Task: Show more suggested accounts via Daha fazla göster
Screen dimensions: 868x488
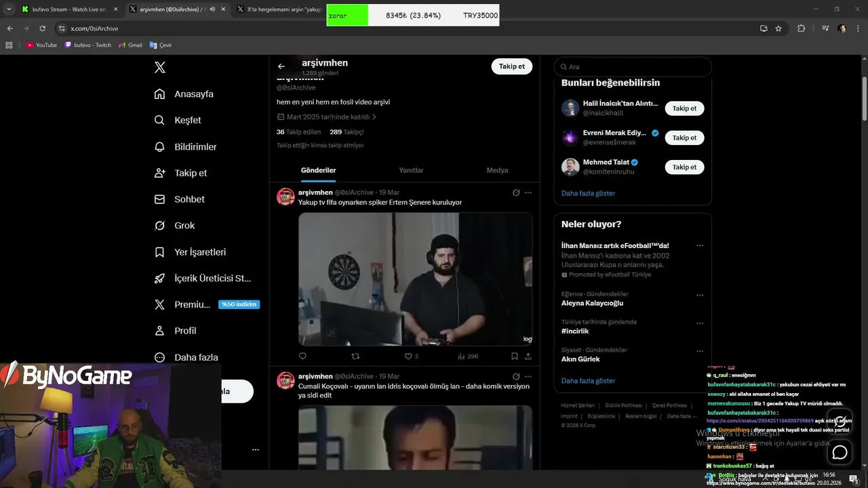Action: coord(588,193)
